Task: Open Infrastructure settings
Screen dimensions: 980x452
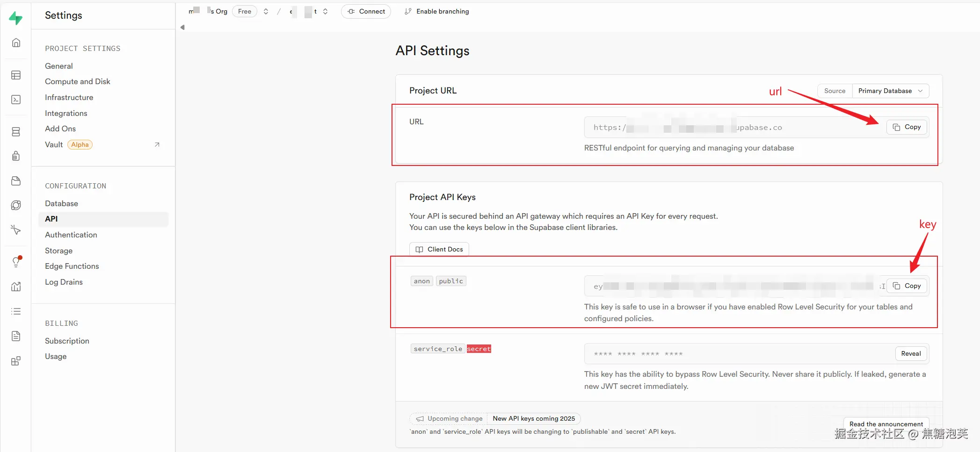Action: point(69,97)
